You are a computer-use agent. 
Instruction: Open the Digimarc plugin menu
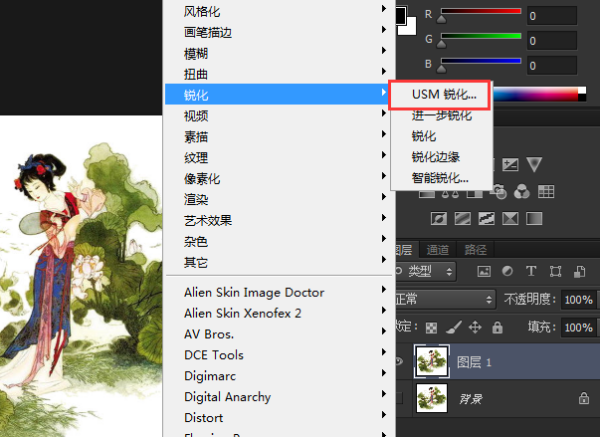pos(280,376)
